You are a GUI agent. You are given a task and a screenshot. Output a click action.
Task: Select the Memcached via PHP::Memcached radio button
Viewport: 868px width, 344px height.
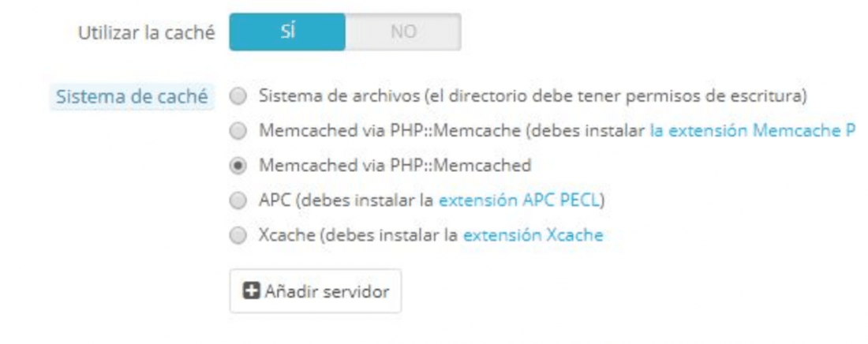click(238, 166)
